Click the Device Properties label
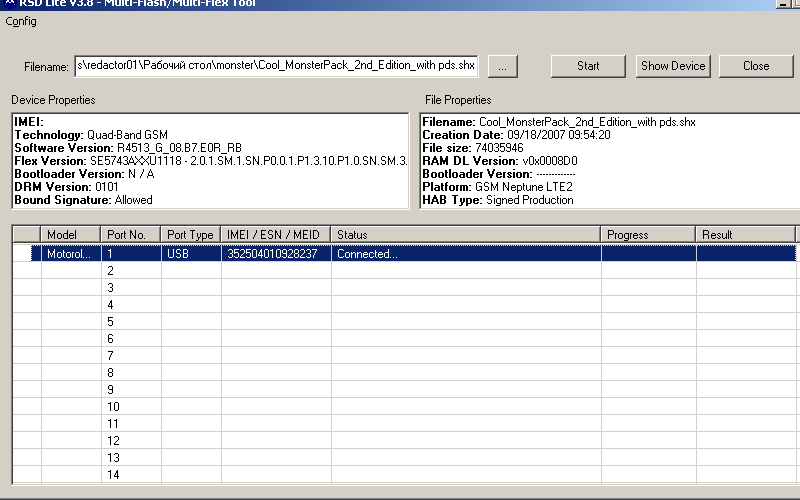This screenshot has height=500, width=800. [x=53, y=100]
